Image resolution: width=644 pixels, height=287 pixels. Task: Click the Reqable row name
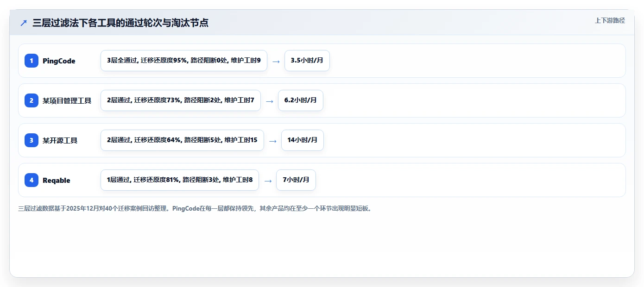57,180
